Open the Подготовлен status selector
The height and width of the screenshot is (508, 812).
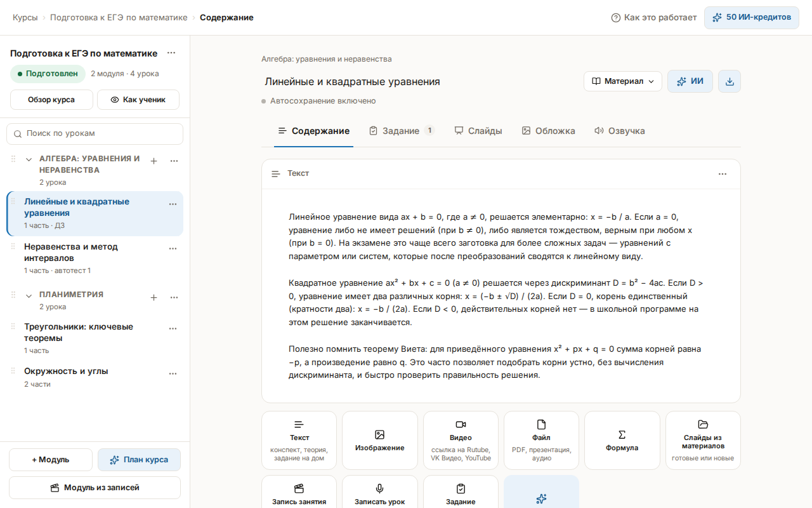click(48, 74)
